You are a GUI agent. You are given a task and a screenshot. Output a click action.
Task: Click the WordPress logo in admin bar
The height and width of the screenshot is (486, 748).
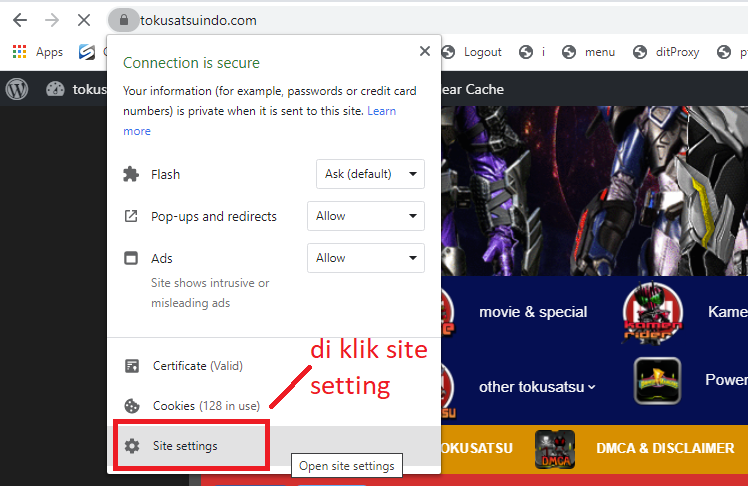(x=17, y=89)
